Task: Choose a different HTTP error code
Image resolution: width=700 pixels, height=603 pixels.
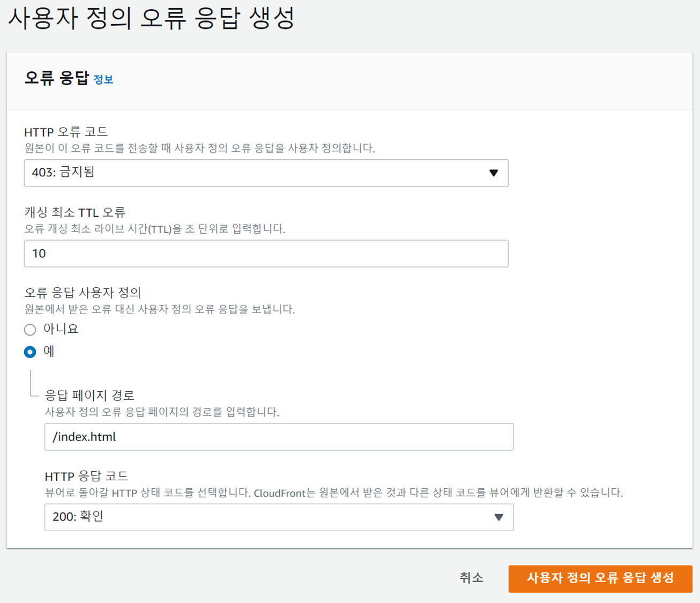Action: click(x=266, y=173)
